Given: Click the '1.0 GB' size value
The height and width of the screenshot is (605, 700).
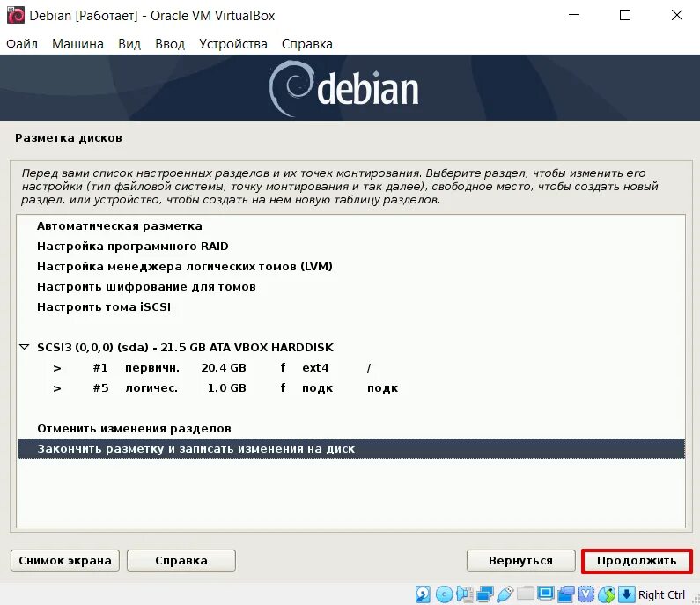Looking at the screenshot, I should 227,388.
